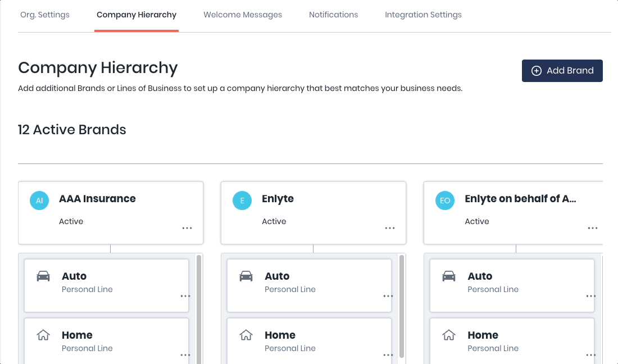Select the Integration Settings tab

(x=423, y=15)
